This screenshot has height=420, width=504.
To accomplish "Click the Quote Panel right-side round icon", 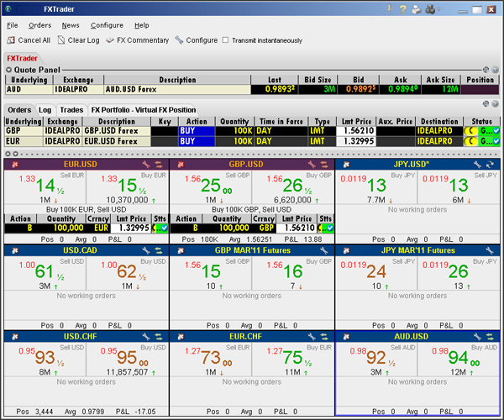I will (x=496, y=70).
